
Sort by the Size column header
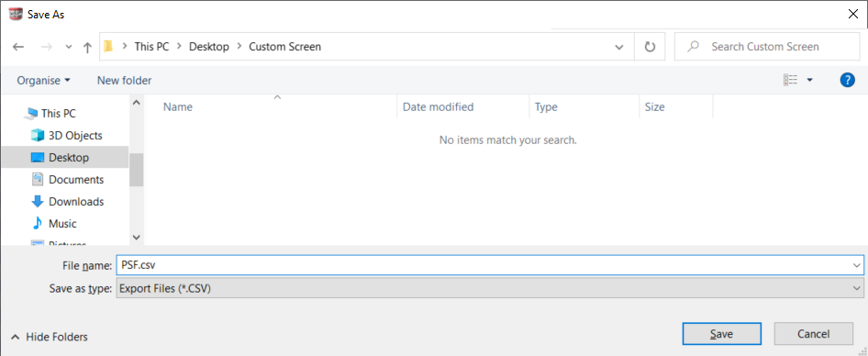654,106
